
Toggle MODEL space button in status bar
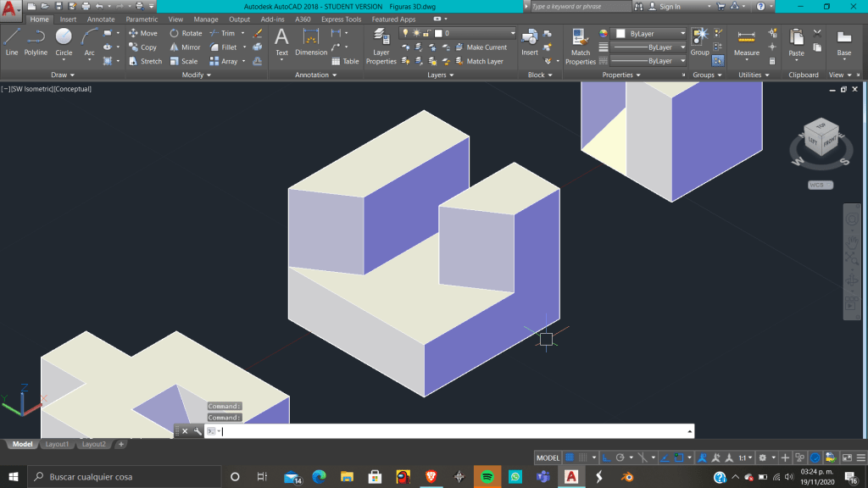(548, 457)
